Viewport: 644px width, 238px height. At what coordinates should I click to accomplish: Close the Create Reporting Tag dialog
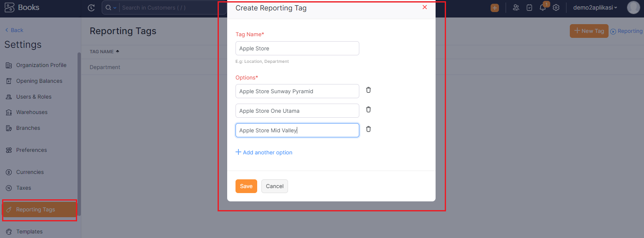pyautogui.click(x=425, y=7)
